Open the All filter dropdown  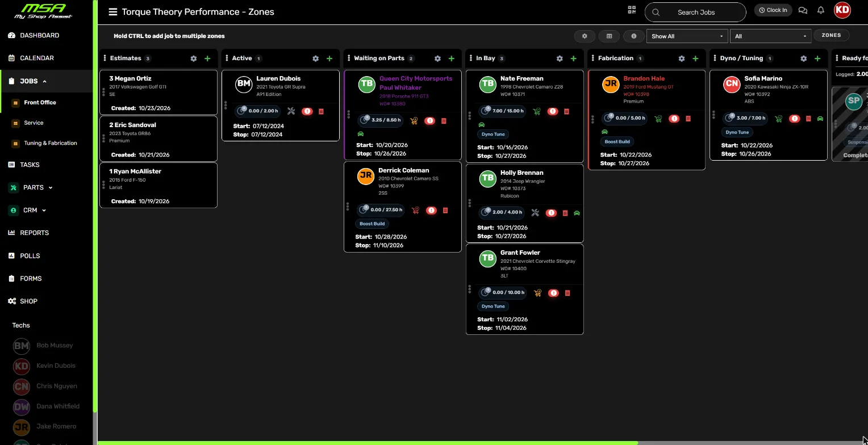(771, 36)
